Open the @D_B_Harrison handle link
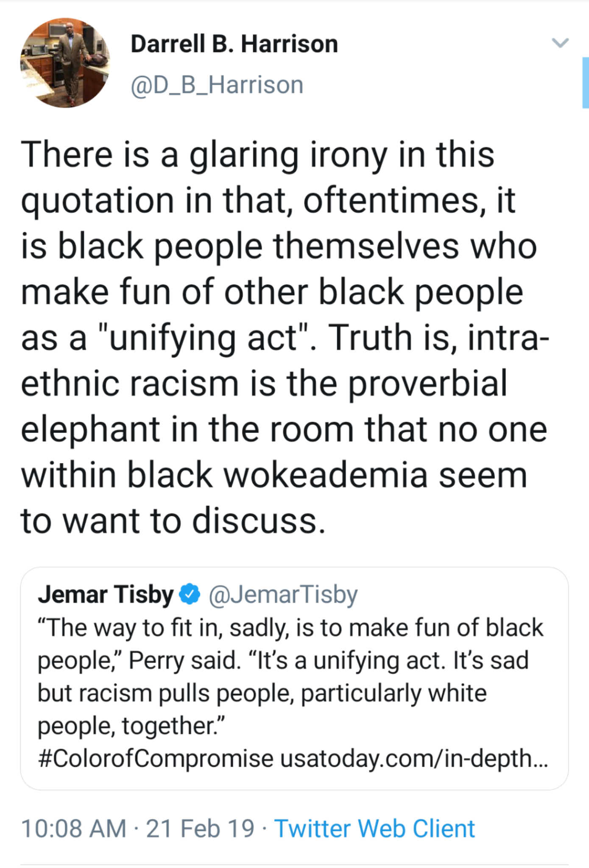589x868 pixels. pos(217,85)
